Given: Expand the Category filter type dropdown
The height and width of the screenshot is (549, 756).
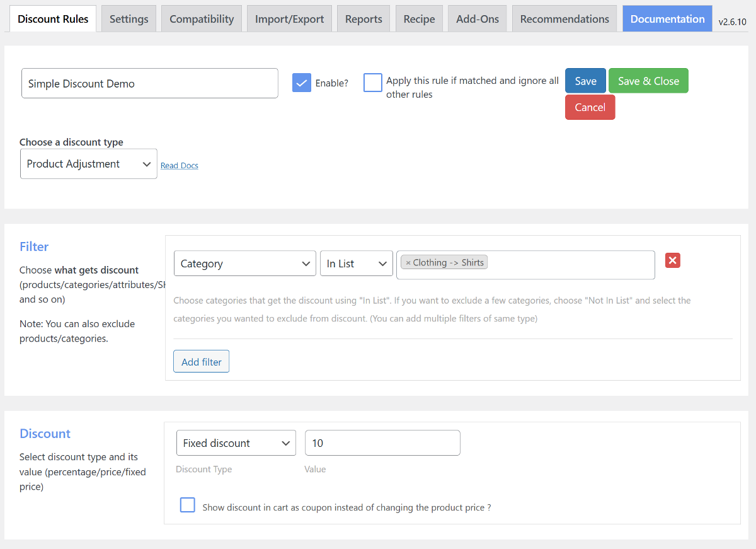Looking at the screenshot, I should pyautogui.click(x=244, y=263).
